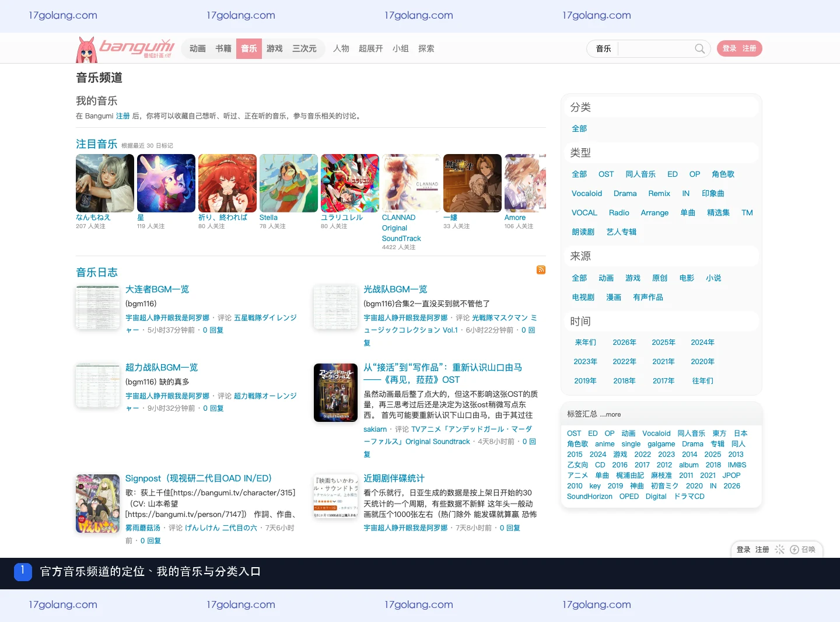Viewport: 840px width, 622px height.
Task: Click the search magnifier icon
Action: point(699,48)
